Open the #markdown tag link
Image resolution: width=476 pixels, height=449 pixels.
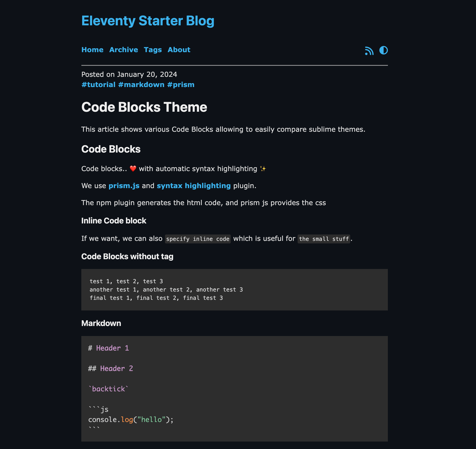click(x=141, y=84)
